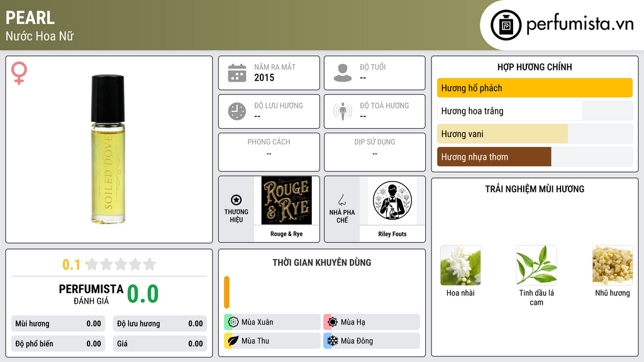
Task: Click the Phong cách info box
Action: tap(269, 152)
